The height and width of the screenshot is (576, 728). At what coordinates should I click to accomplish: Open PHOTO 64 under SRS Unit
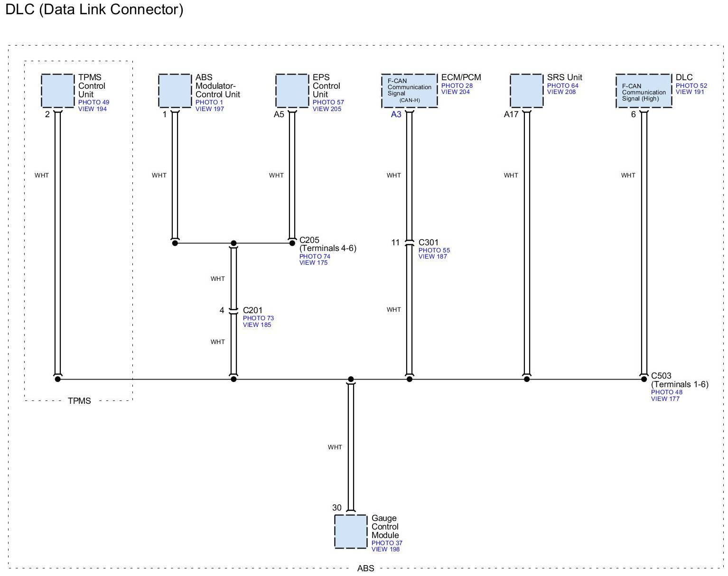click(562, 86)
